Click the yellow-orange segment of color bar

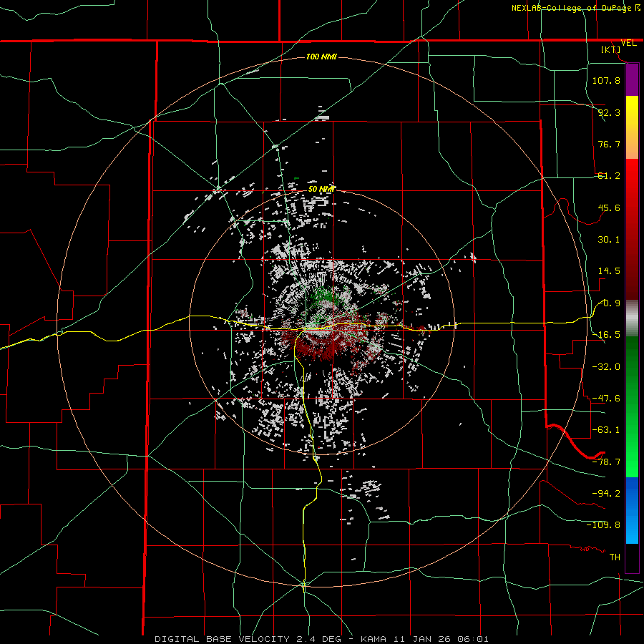(x=632, y=127)
